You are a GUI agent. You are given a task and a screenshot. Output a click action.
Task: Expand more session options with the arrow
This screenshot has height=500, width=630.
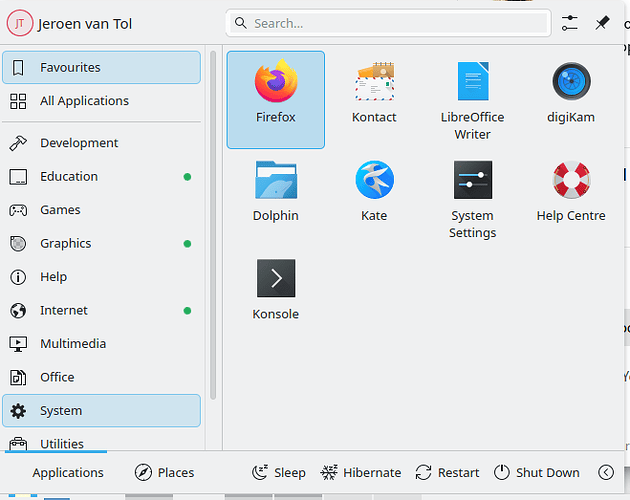[x=606, y=472]
